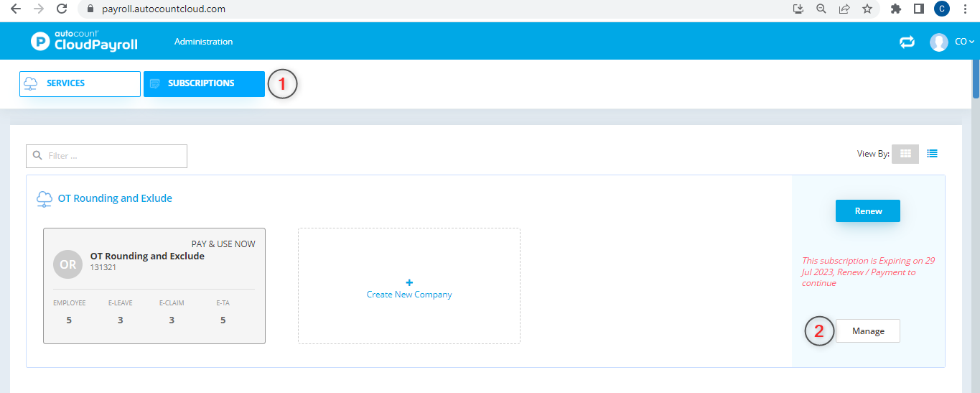Click the EMPLOYEE count label
This screenshot has height=393, width=980.
point(69,303)
